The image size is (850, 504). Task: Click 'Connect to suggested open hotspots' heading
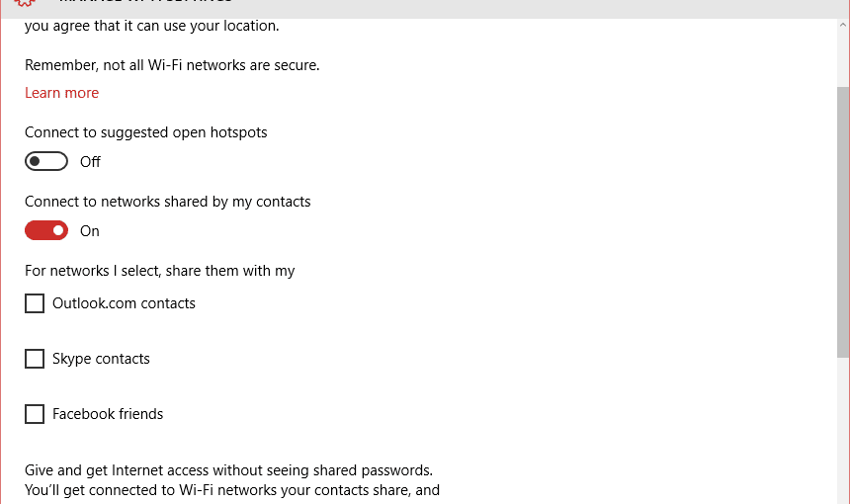tap(146, 132)
